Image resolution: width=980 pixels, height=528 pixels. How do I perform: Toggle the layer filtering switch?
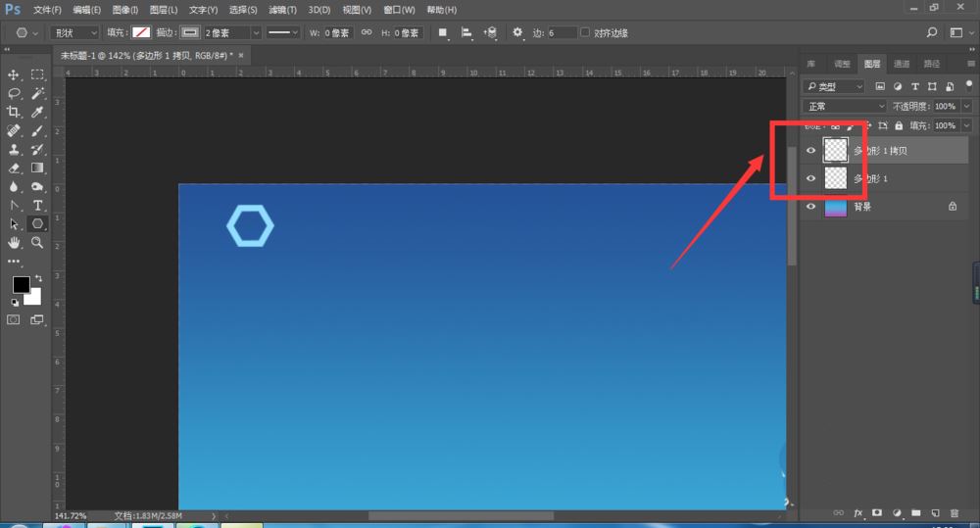(x=969, y=84)
